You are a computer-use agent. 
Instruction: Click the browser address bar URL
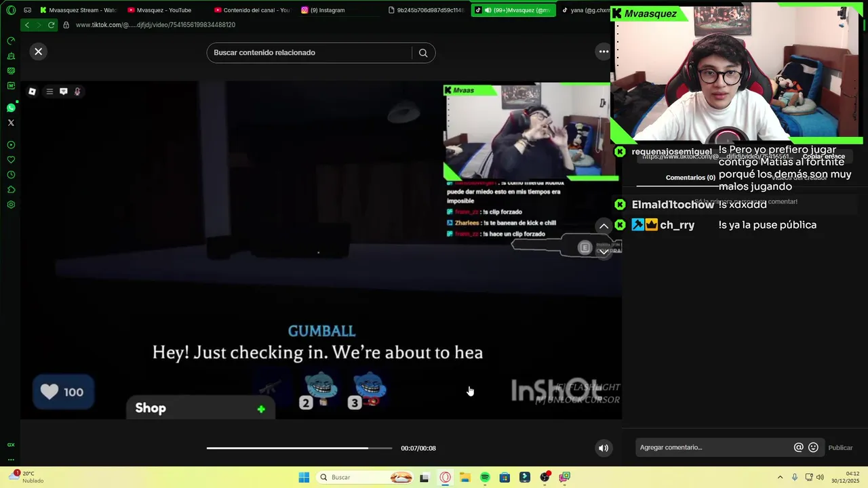(x=155, y=24)
